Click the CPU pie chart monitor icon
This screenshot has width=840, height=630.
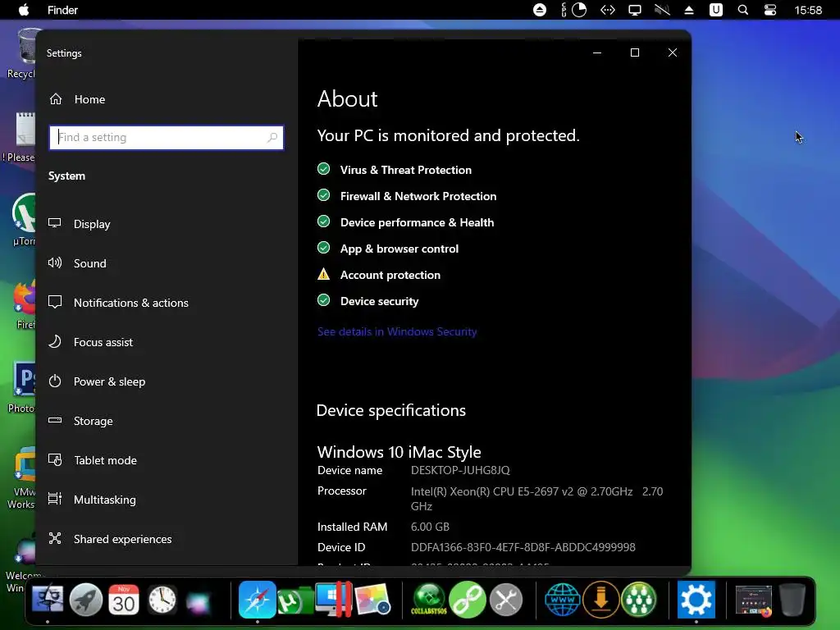579,10
